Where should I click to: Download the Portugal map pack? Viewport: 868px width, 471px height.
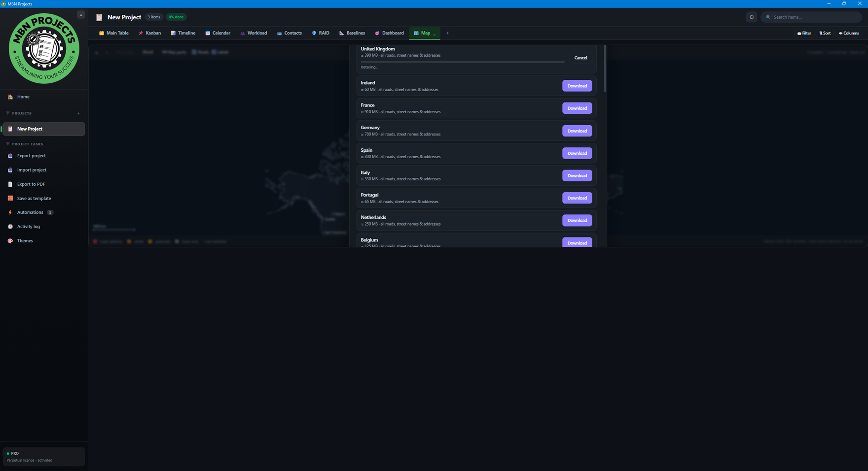[577, 198]
